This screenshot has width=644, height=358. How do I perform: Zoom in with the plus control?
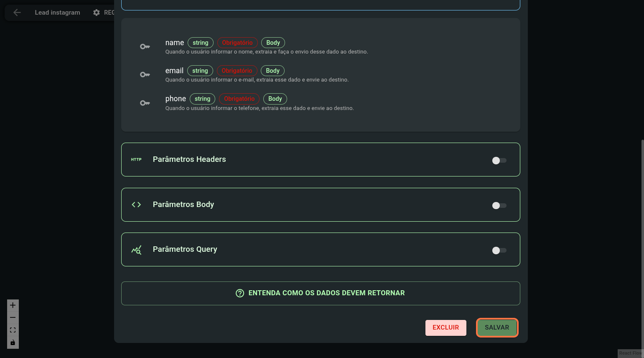pyautogui.click(x=13, y=305)
